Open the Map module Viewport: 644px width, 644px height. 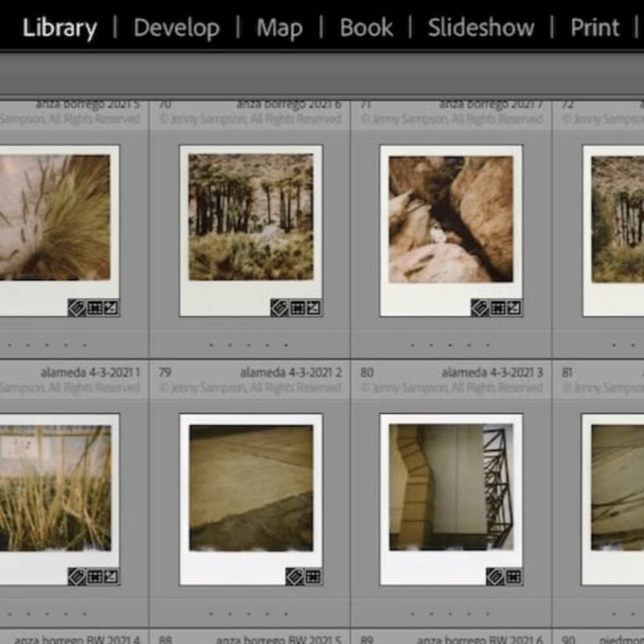point(279,28)
